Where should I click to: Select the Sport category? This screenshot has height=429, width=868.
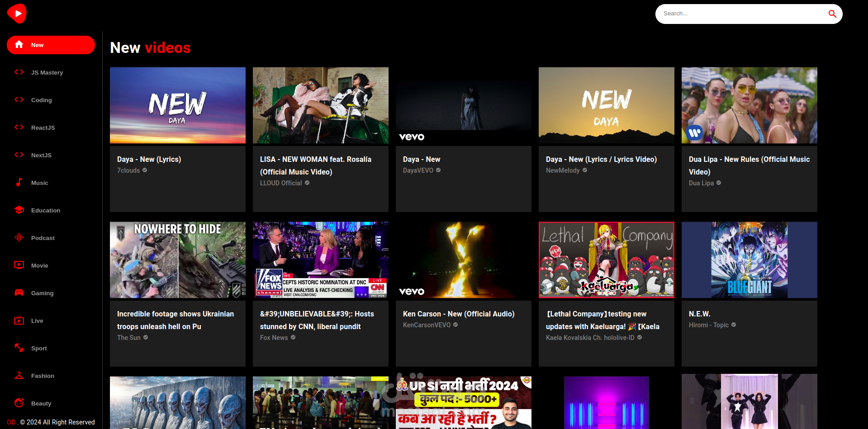click(51, 348)
